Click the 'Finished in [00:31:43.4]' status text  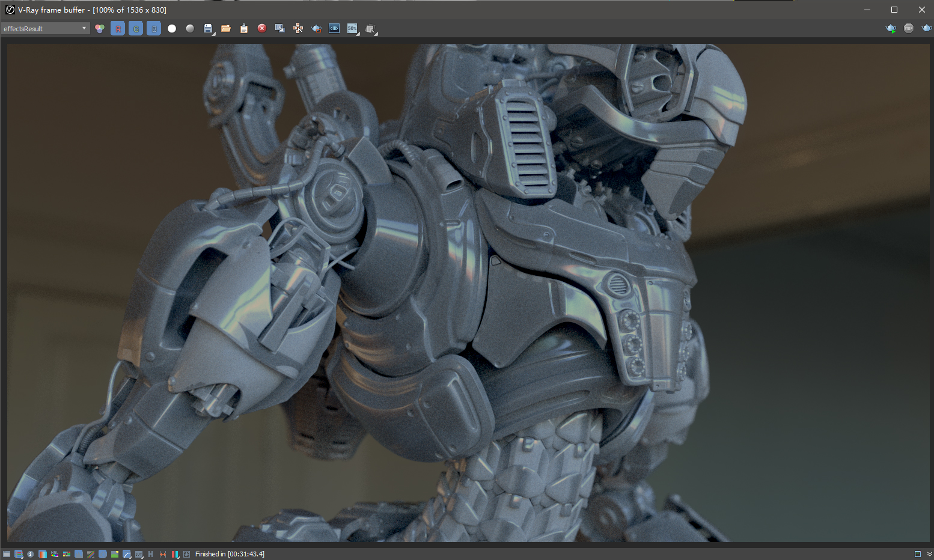(x=230, y=554)
